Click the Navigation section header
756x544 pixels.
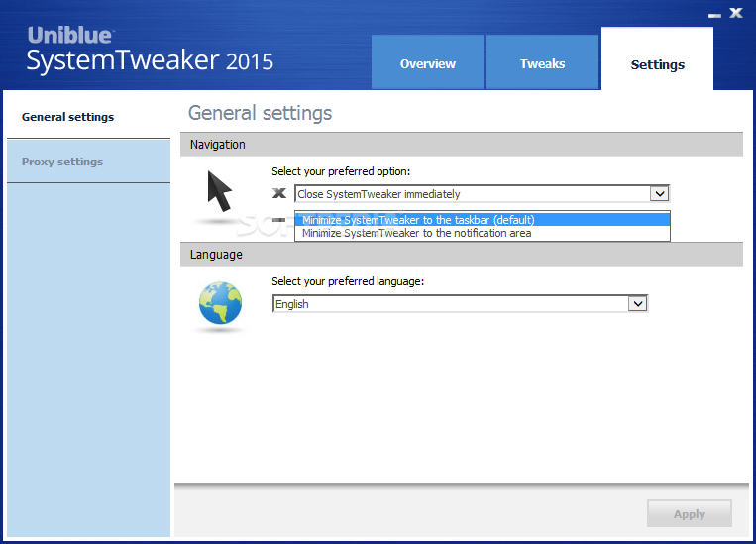coord(462,145)
